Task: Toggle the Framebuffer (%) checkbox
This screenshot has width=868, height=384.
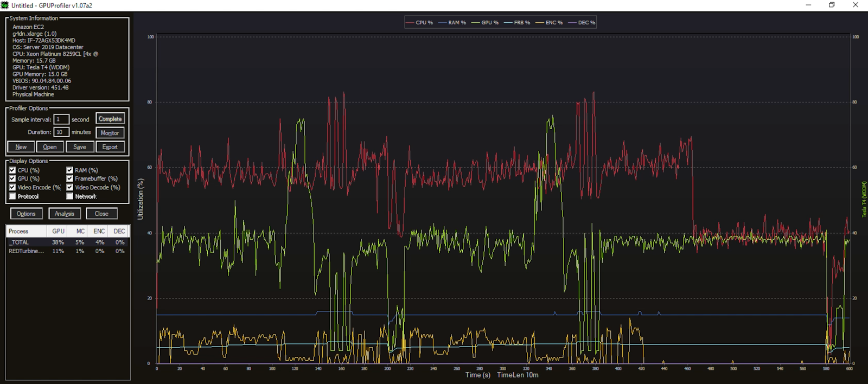Action: click(70, 179)
